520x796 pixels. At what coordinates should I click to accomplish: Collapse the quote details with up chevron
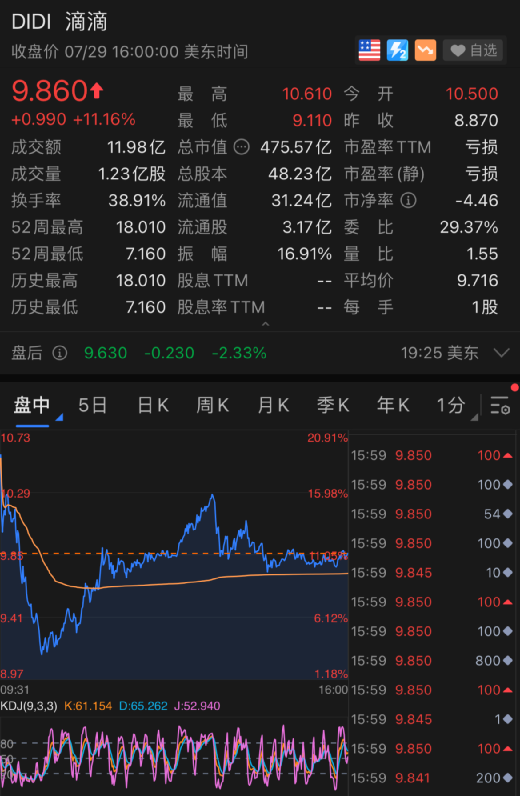point(265,324)
